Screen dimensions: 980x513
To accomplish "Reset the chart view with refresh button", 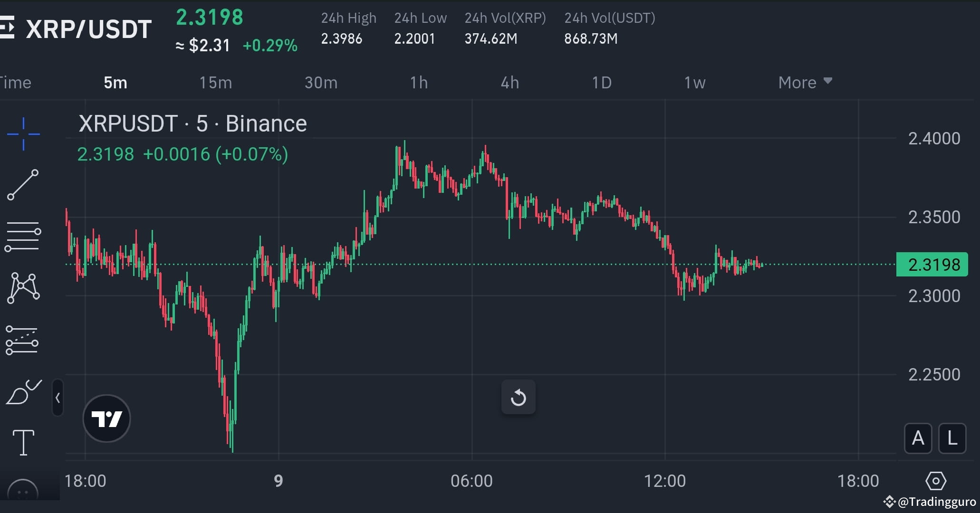I will (518, 397).
